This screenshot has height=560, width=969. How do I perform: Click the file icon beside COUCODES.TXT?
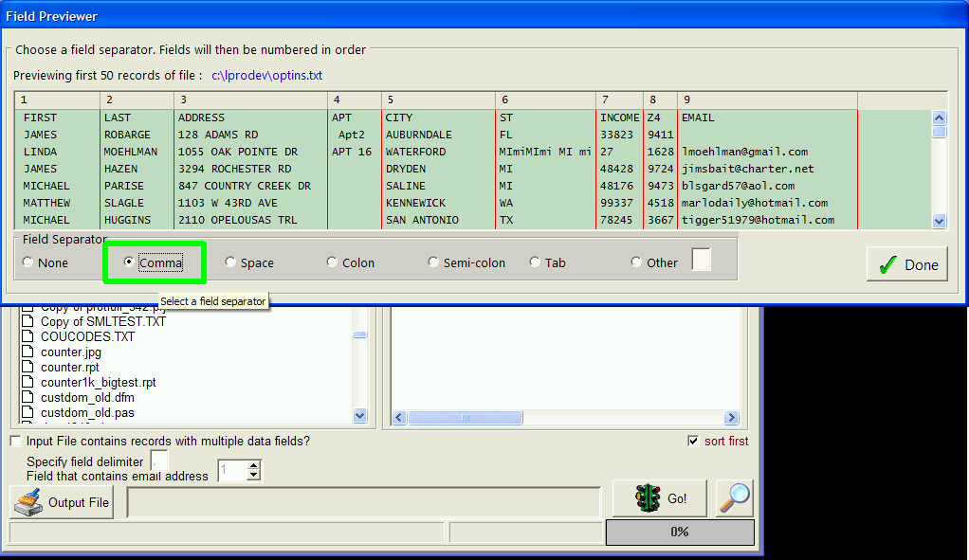tap(27, 335)
